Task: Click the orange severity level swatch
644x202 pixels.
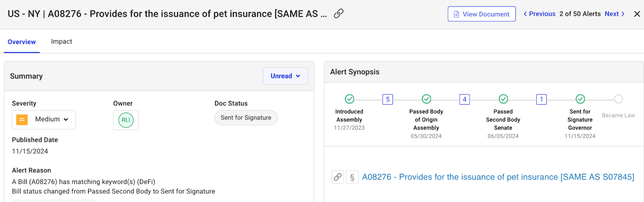Action: tap(22, 120)
